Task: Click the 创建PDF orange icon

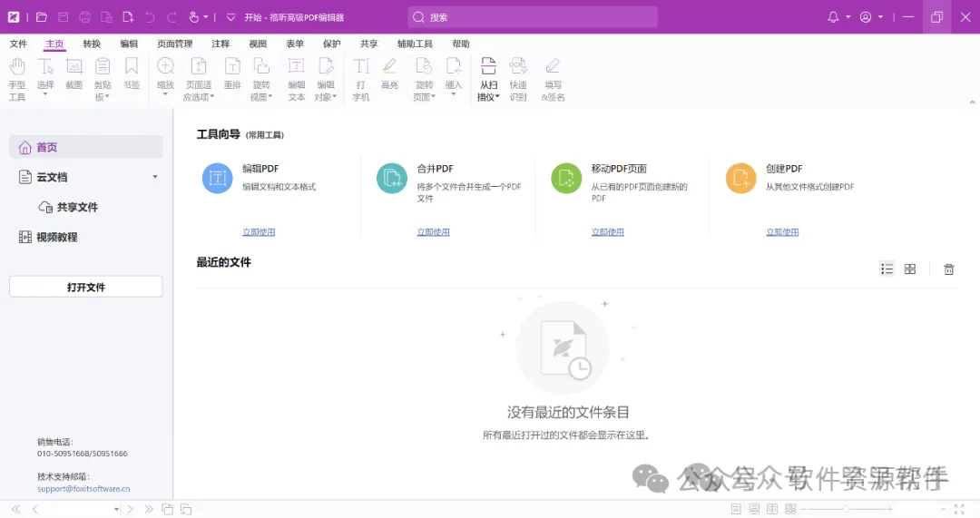Action: coord(740,178)
